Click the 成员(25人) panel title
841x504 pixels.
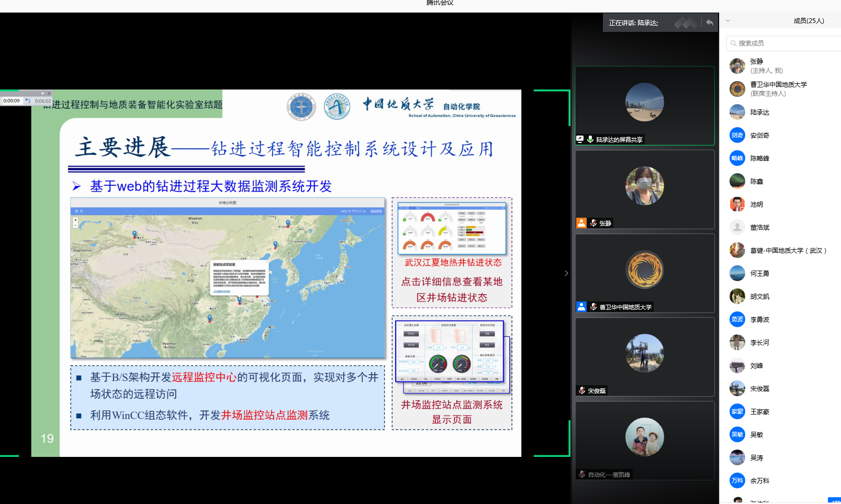809,21
